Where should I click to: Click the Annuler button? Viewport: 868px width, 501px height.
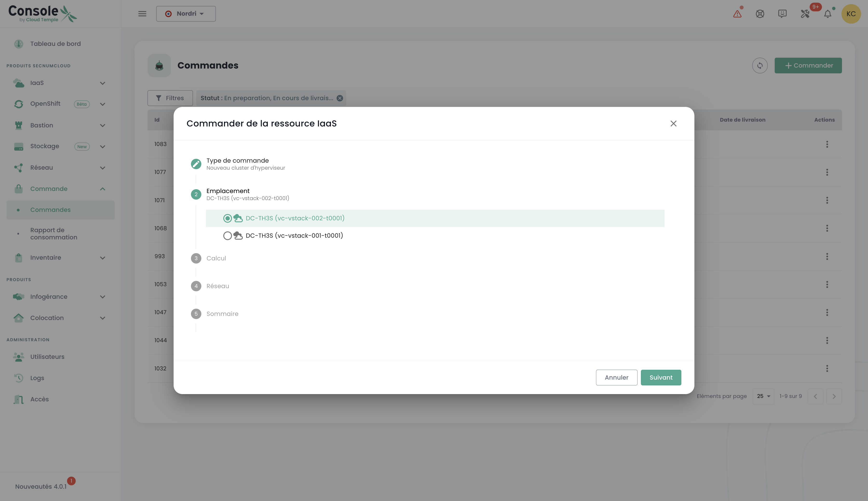pyautogui.click(x=616, y=377)
